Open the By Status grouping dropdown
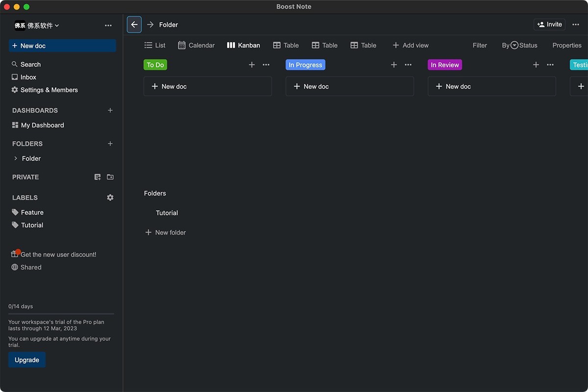This screenshot has width=588, height=392. [x=520, y=45]
